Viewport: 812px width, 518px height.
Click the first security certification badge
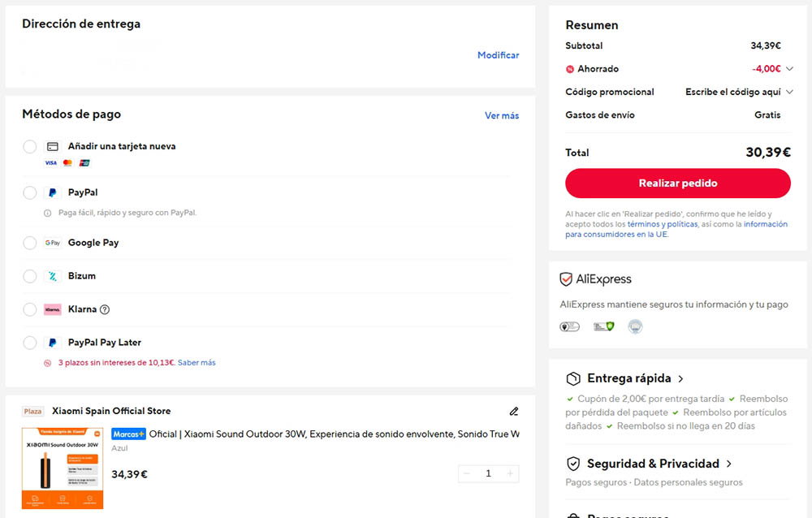(570, 326)
